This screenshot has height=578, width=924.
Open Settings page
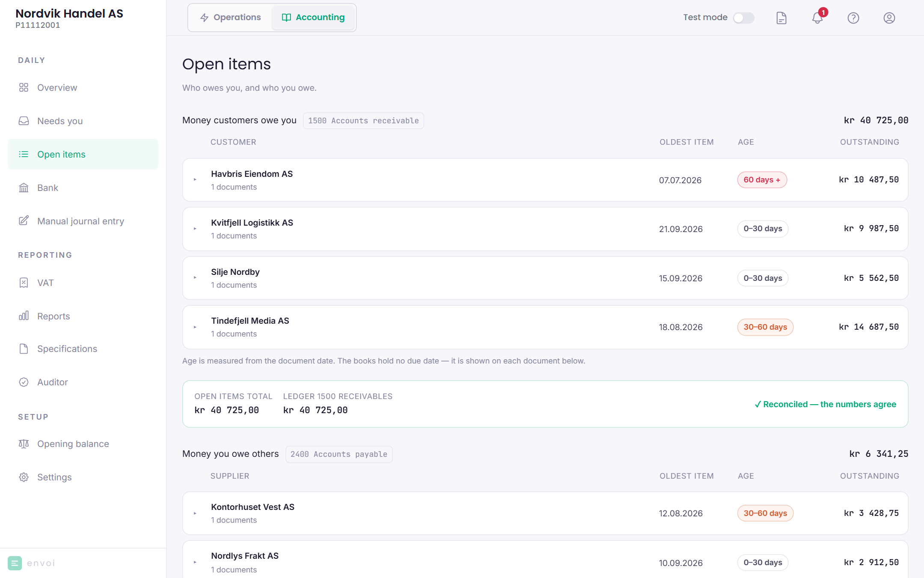83,477
